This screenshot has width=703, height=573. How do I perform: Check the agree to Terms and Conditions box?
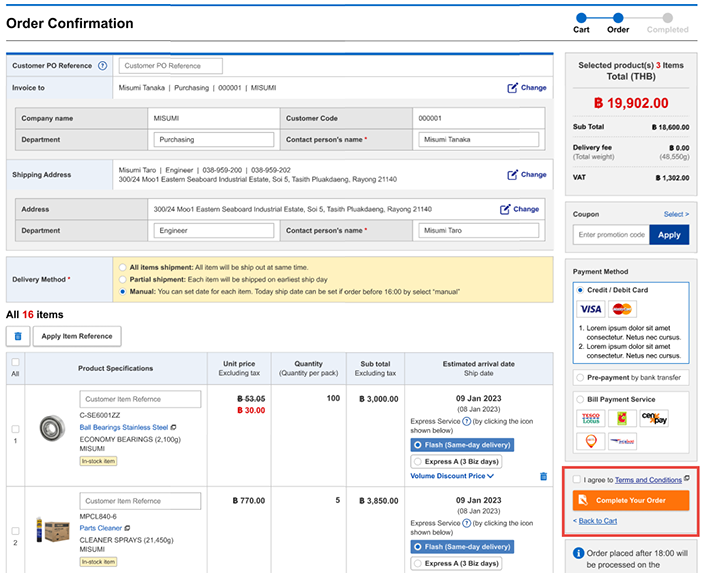[578, 480]
